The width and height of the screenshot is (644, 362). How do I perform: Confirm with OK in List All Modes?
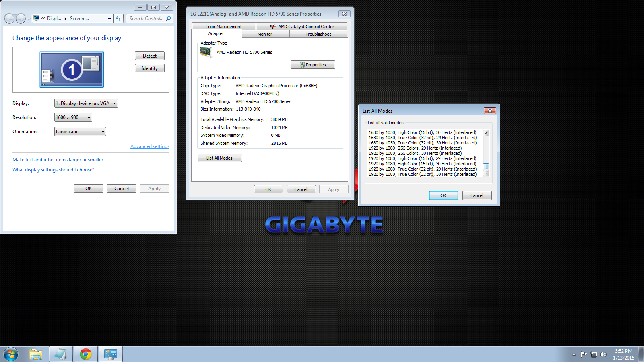pos(444,195)
